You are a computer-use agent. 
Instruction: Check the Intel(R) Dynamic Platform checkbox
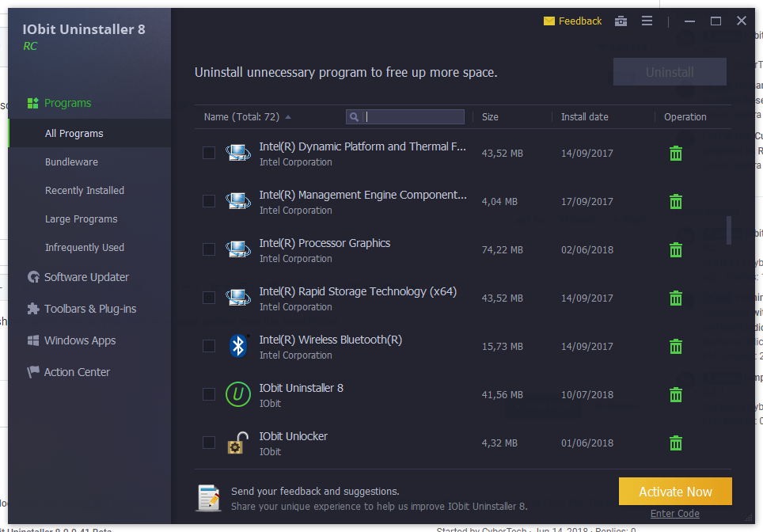pos(209,153)
